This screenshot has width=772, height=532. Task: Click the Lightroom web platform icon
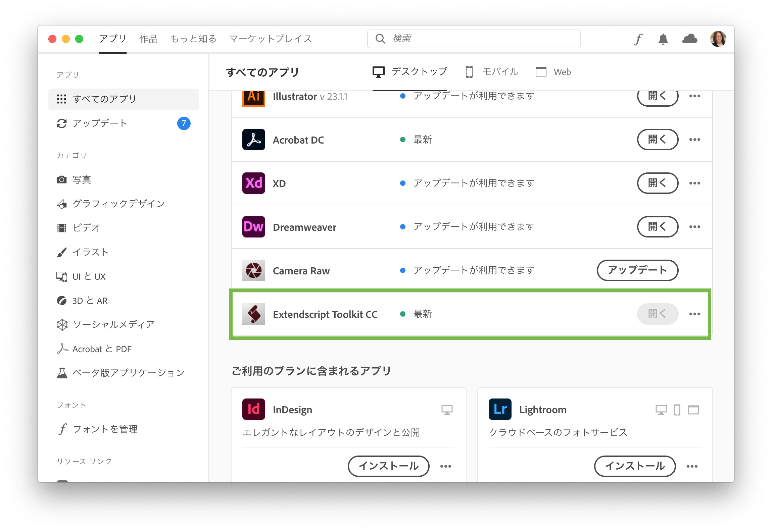point(693,410)
